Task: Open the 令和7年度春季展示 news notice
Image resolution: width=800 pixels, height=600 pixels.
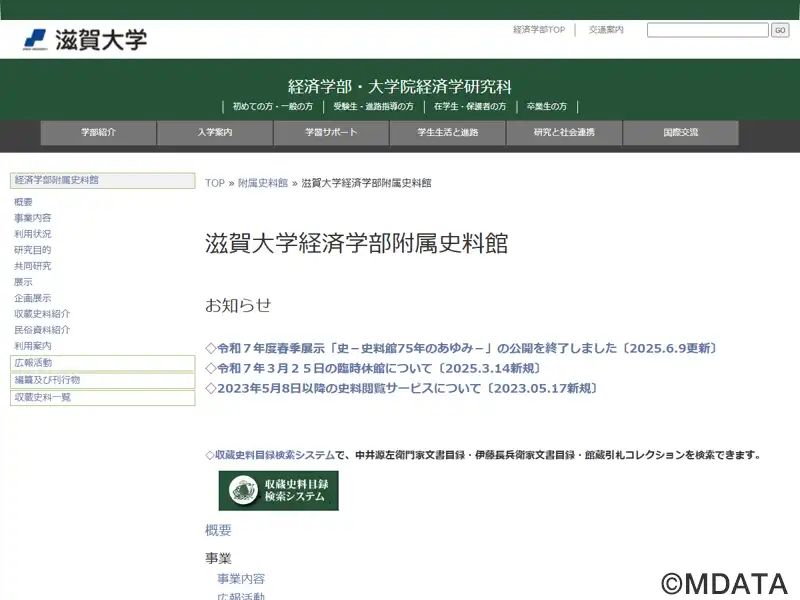Action: 461,349
